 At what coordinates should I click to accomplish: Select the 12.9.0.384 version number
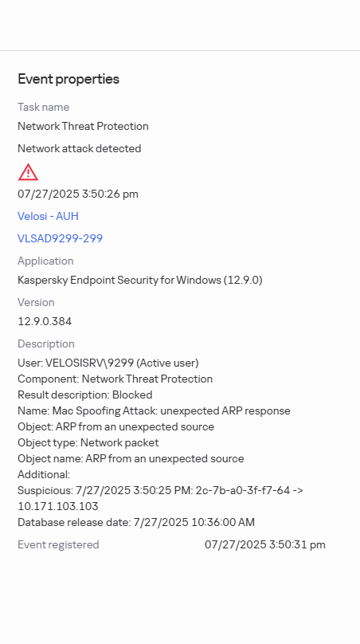pyautogui.click(x=45, y=321)
